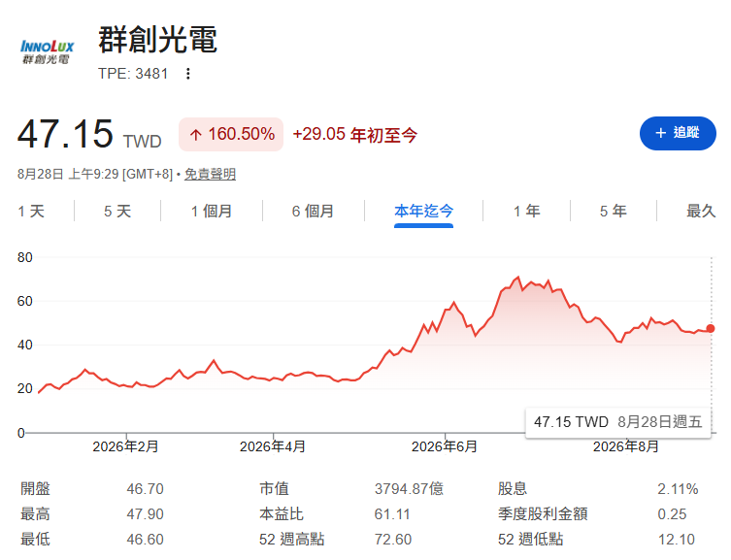This screenshot has height=560, width=731.
Task: Click the 股息 value 2.11%
Action: (x=678, y=489)
